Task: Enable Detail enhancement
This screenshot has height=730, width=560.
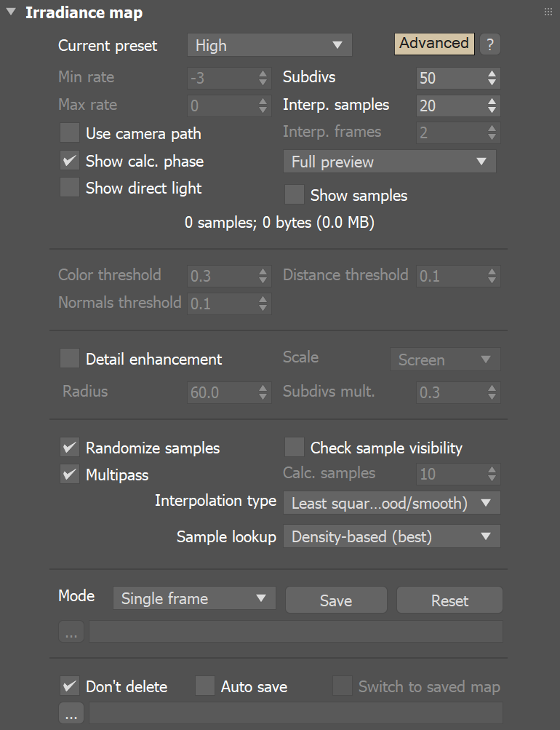Action: pyautogui.click(x=69, y=358)
